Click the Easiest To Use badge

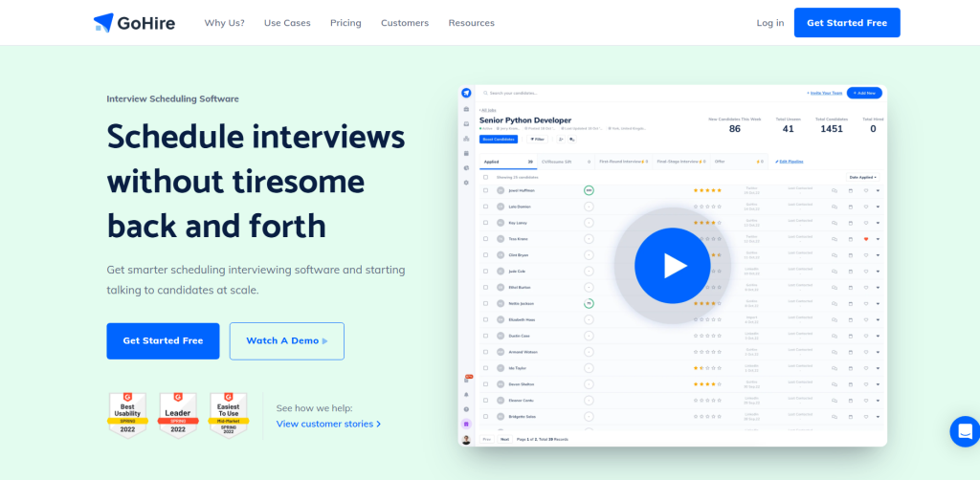click(228, 415)
